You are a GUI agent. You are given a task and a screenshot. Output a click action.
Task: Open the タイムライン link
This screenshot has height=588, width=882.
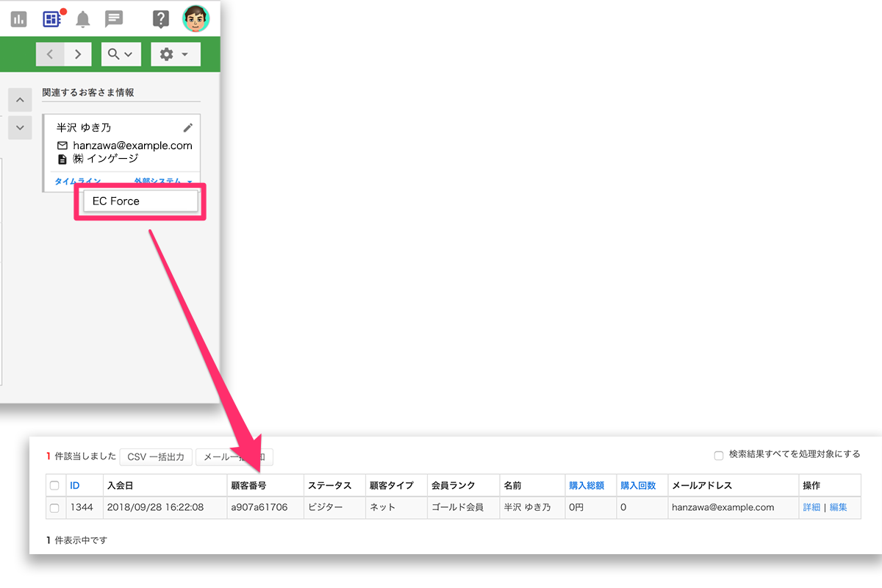tap(78, 181)
